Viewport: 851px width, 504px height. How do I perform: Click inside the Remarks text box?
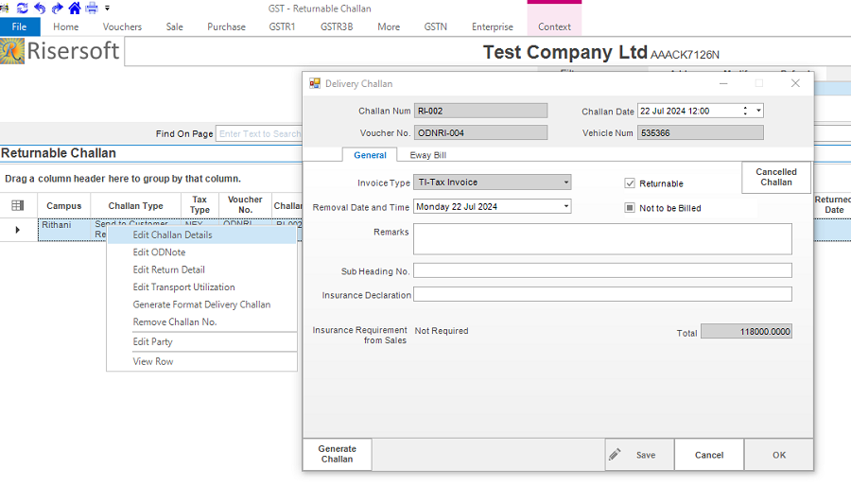point(602,238)
